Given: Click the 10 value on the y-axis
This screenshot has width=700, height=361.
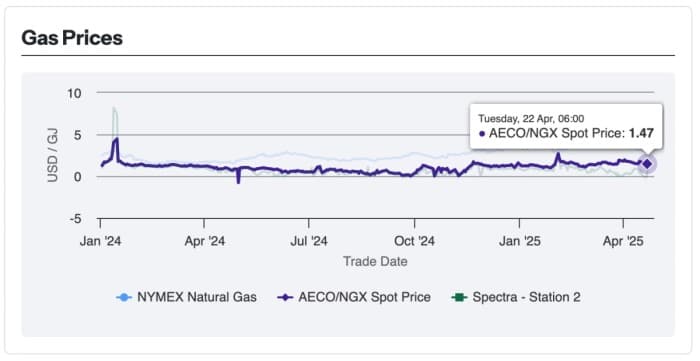Looking at the screenshot, I should point(75,93).
